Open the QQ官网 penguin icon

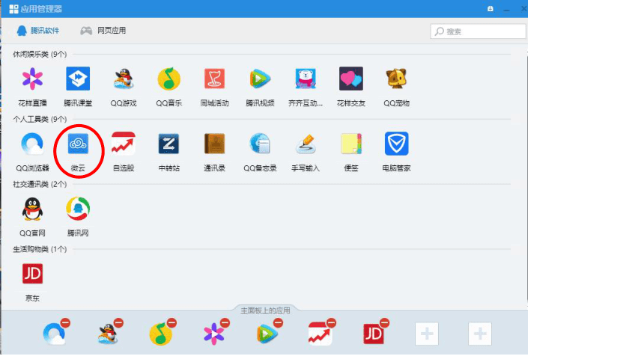click(32, 209)
